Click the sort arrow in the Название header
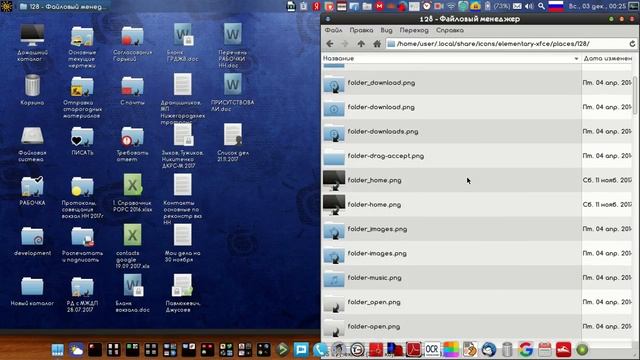The height and width of the screenshot is (360, 640). point(576,59)
